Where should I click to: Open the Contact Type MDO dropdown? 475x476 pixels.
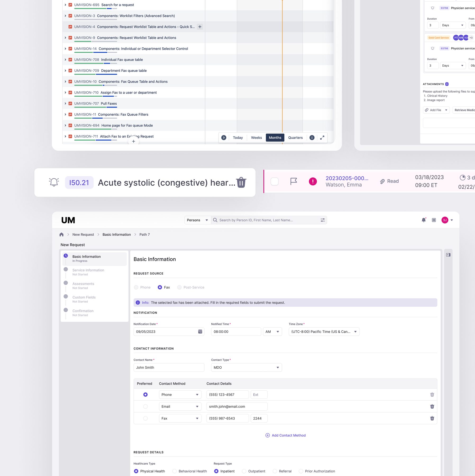246,368
